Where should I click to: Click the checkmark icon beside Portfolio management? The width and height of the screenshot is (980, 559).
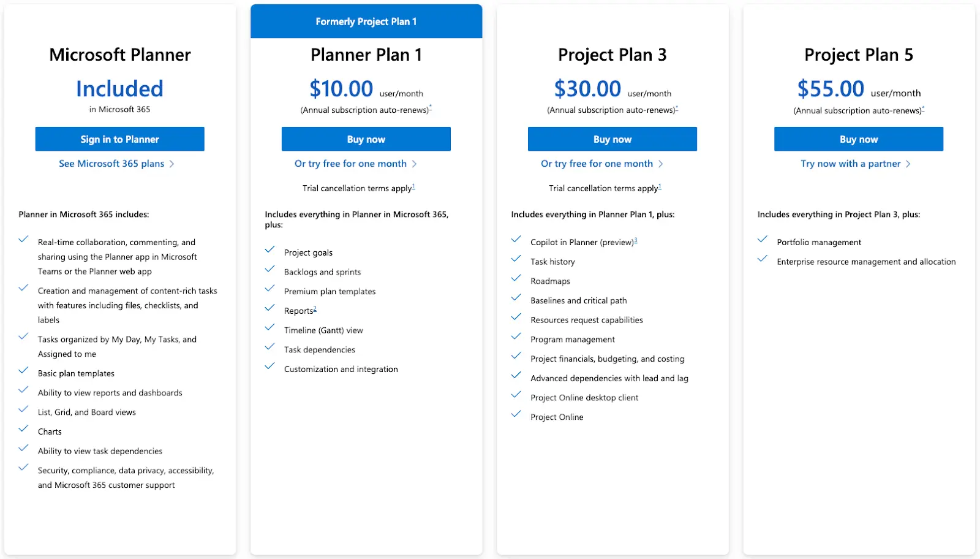pyautogui.click(x=763, y=240)
